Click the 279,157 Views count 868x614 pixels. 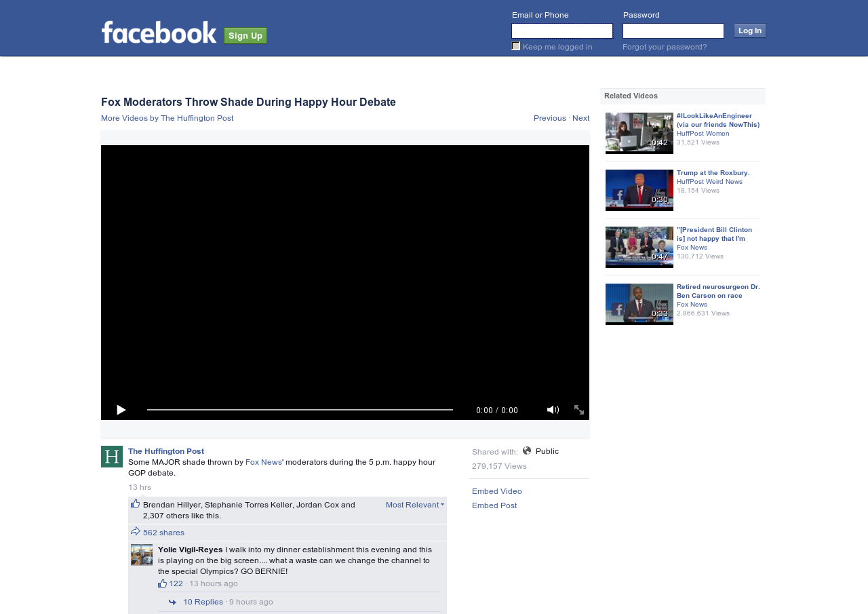pyautogui.click(x=499, y=466)
